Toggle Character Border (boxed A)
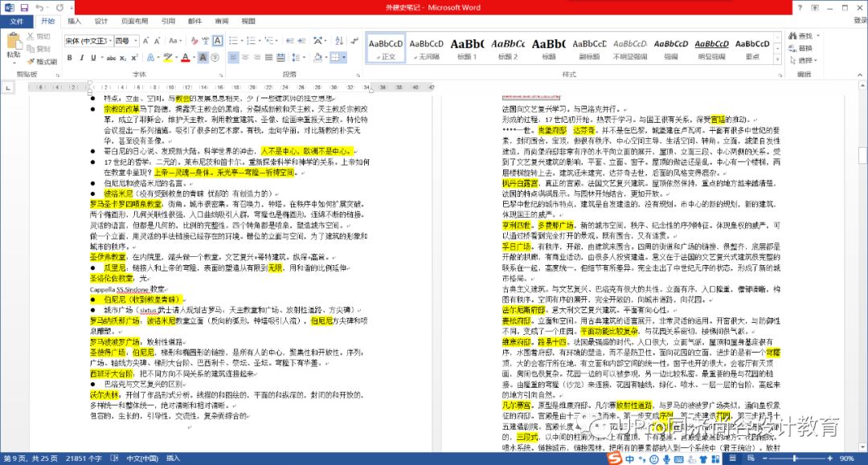This screenshot has height=465, width=868. click(218, 41)
